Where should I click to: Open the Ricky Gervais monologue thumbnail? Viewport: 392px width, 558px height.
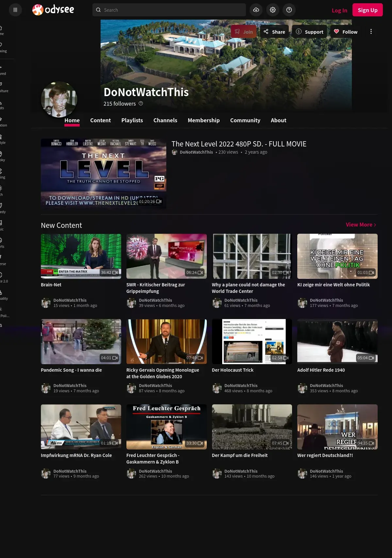[x=167, y=342]
